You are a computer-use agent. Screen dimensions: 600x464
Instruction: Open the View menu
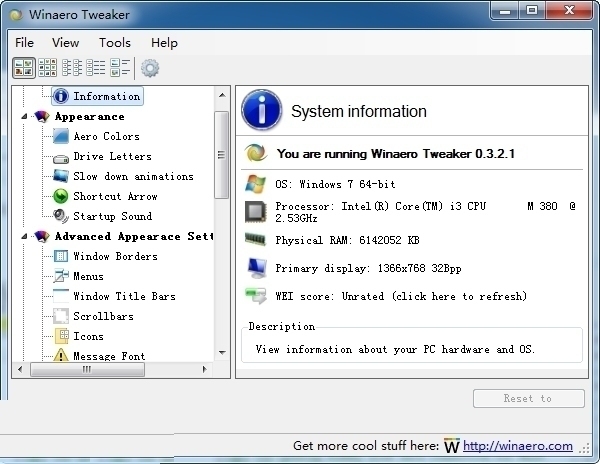click(x=65, y=42)
